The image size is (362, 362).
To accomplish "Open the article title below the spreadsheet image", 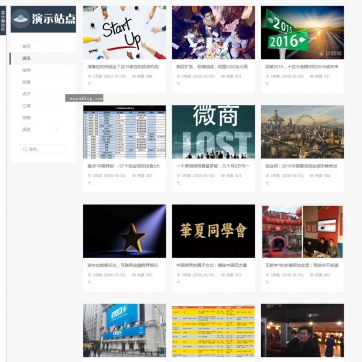I will [x=124, y=166].
